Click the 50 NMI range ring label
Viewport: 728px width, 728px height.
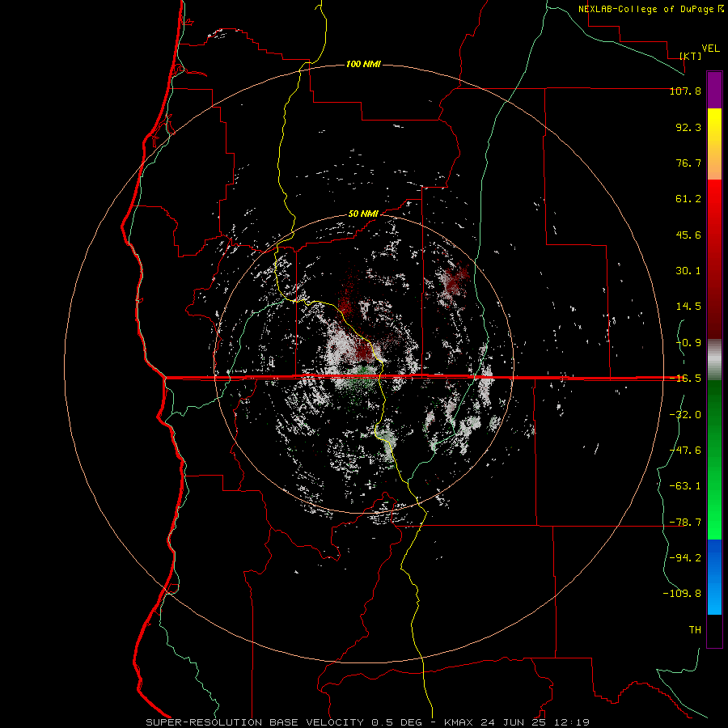point(363,214)
